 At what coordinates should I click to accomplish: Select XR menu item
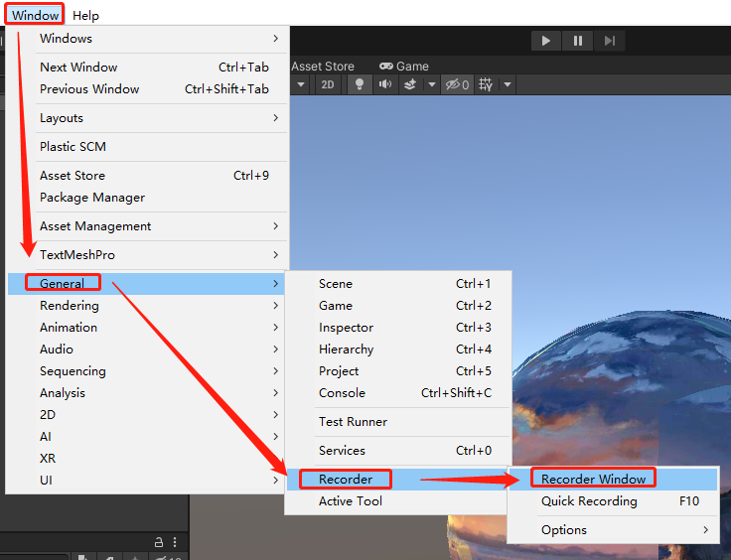147,459
